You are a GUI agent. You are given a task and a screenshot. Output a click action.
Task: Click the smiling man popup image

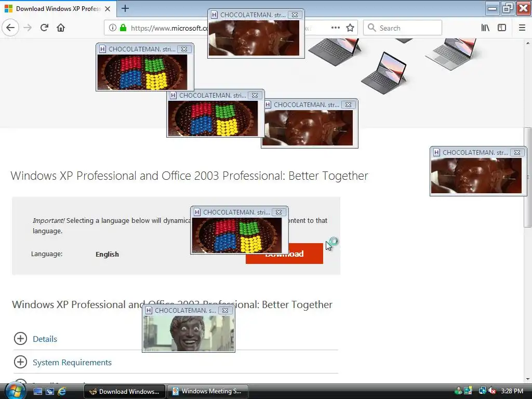click(x=188, y=333)
